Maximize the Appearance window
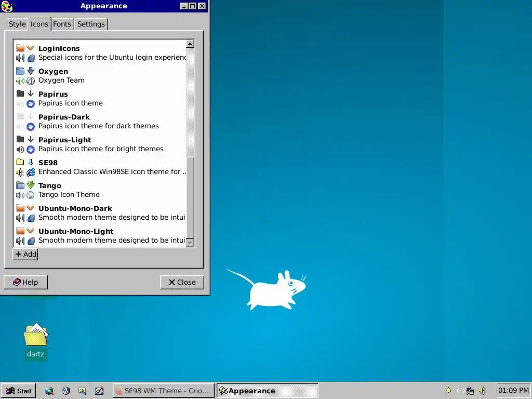This screenshot has height=399, width=532. click(193, 6)
